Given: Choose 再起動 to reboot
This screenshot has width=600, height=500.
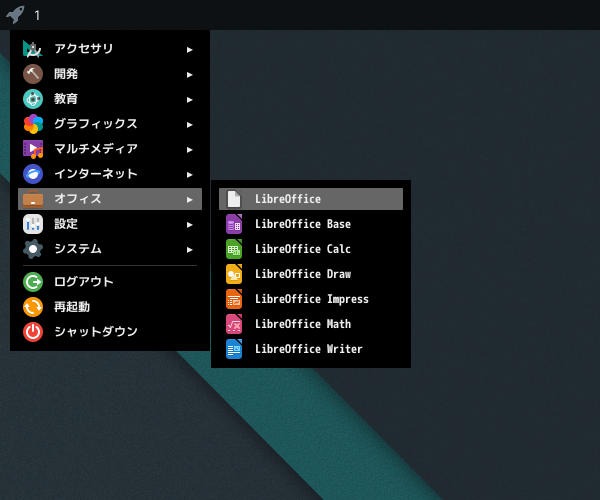Looking at the screenshot, I should (x=110, y=307).
